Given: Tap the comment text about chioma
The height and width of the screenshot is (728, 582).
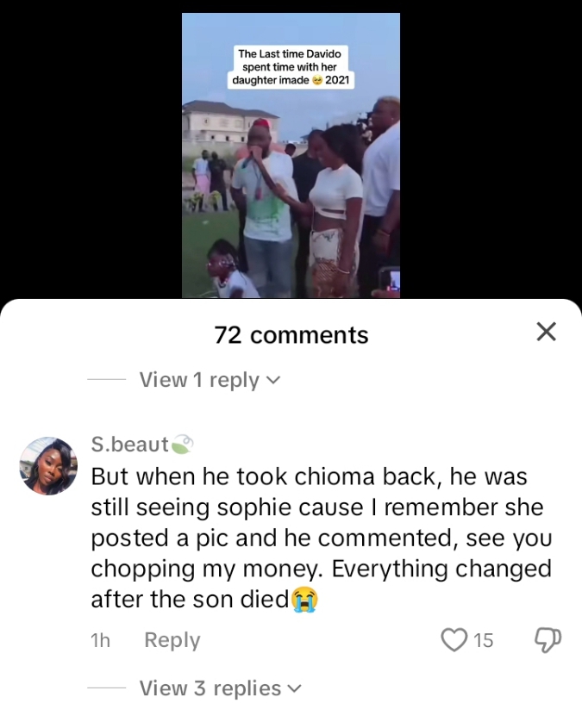Looking at the screenshot, I should 322,538.
